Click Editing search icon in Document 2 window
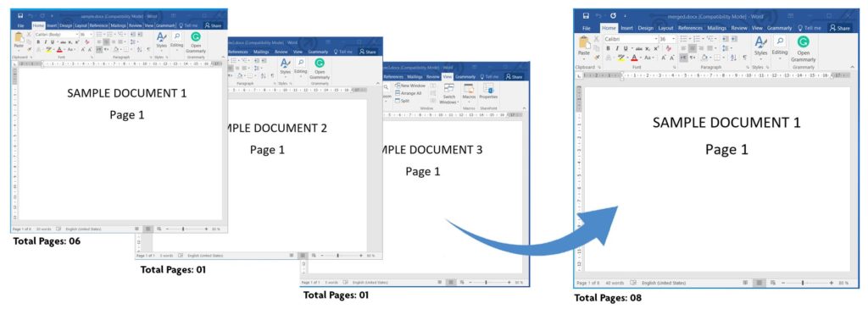This screenshot has width=868, height=309. coord(301,63)
